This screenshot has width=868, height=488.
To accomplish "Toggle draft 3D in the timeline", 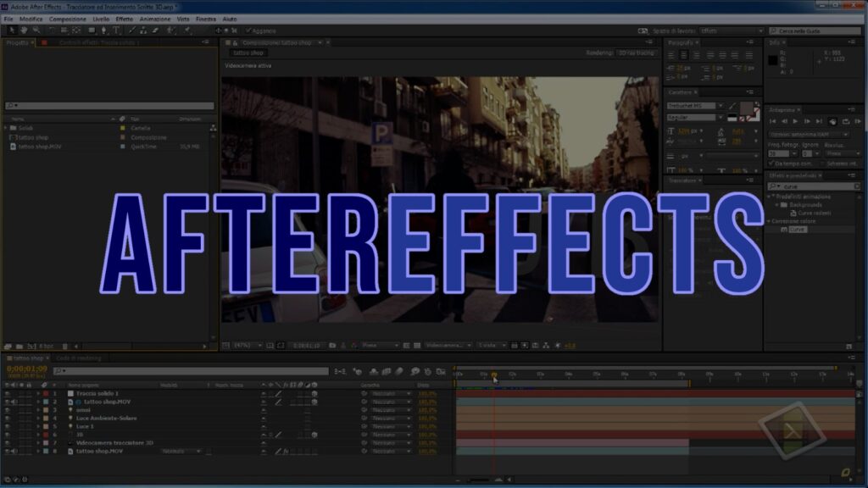I will point(358,371).
